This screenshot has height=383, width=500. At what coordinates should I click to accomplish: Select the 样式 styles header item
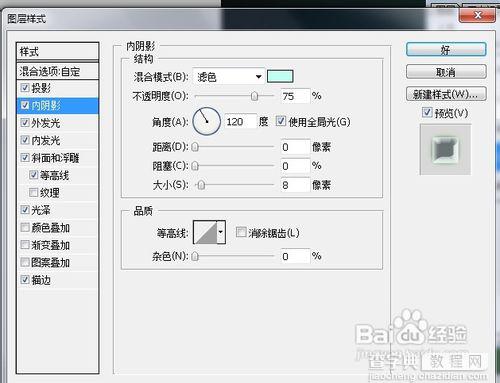(x=58, y=52)
